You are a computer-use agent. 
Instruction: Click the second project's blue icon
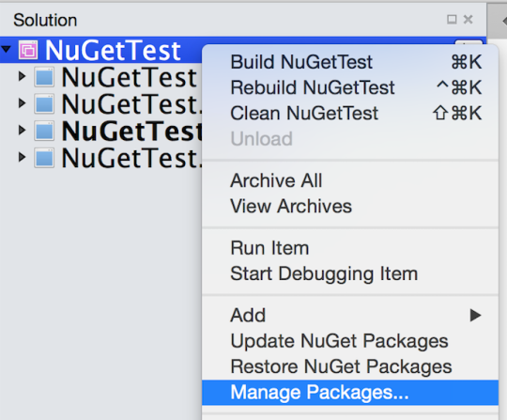44,104
